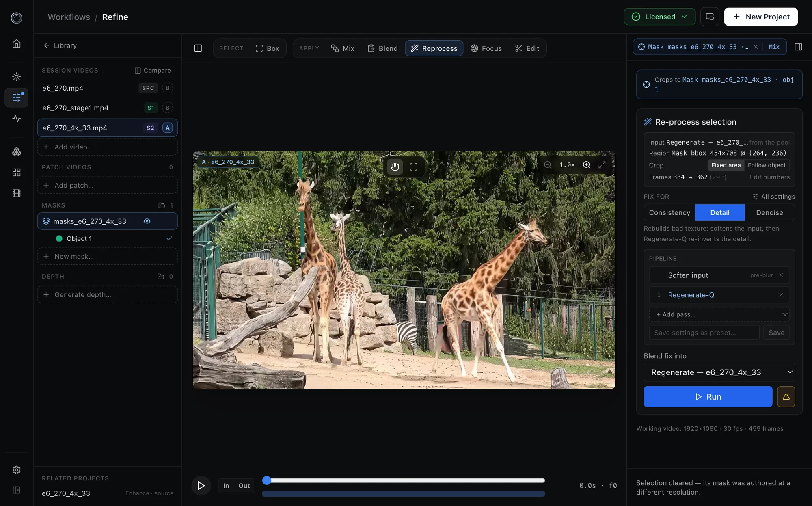Select the Denoise fix tab
This screenshot has width=812, height=506.
click(769, 213)
